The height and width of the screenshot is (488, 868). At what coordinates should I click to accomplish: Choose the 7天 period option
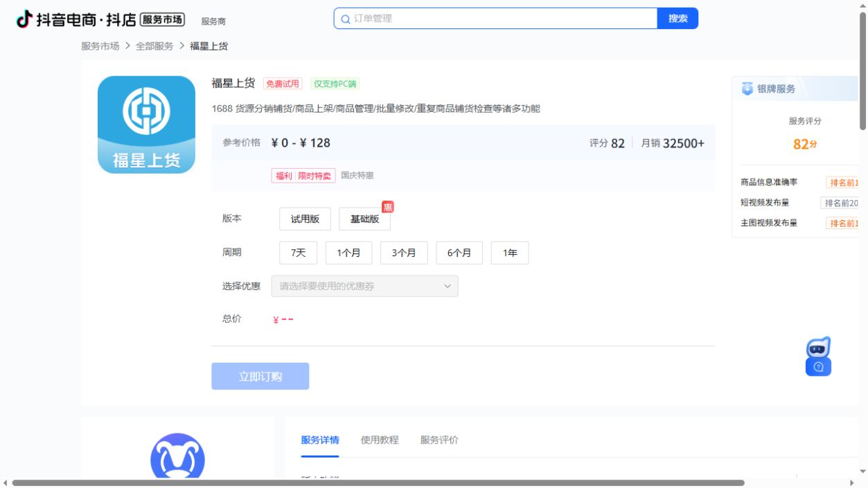point(298,253)
